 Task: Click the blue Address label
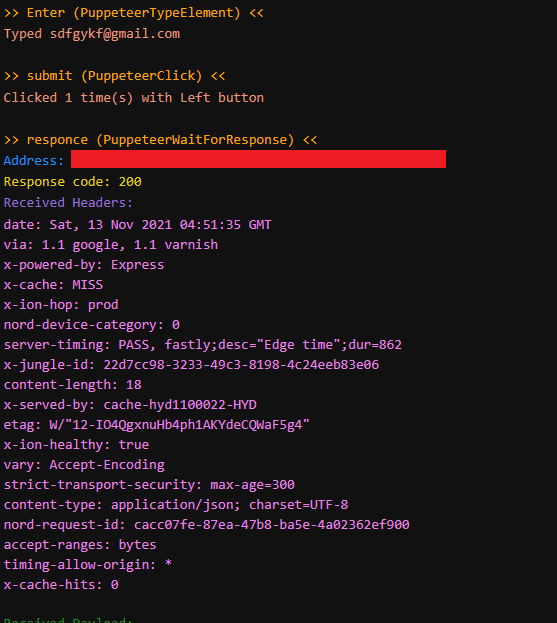tap(34, 161)
